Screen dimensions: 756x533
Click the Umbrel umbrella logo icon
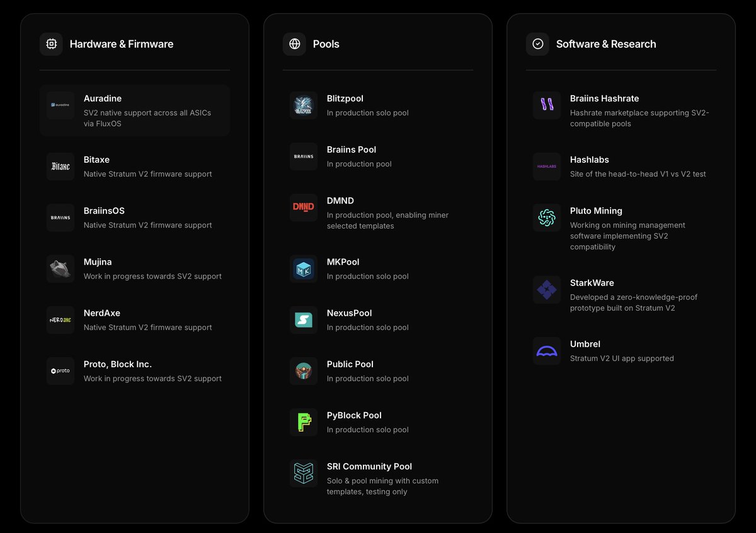point(547,350)
